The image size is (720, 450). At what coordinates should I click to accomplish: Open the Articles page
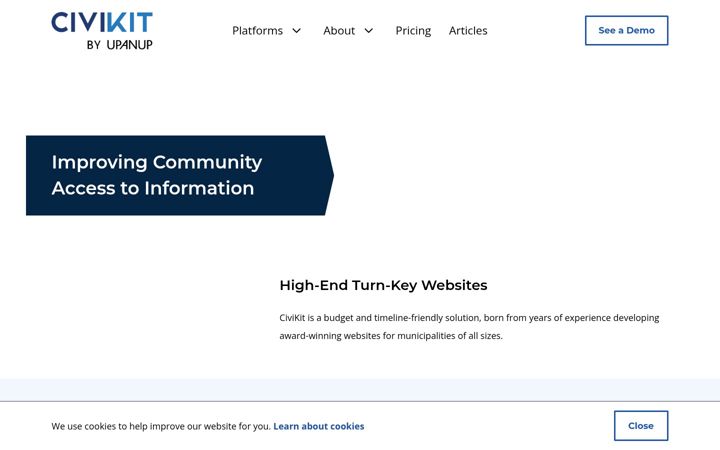point(468,30)
